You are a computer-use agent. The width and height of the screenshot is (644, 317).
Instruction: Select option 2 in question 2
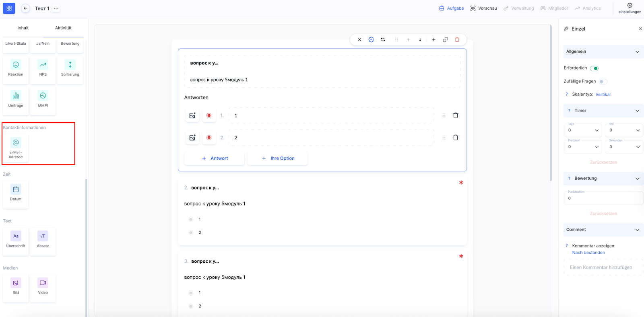click(x=191, y=233)
